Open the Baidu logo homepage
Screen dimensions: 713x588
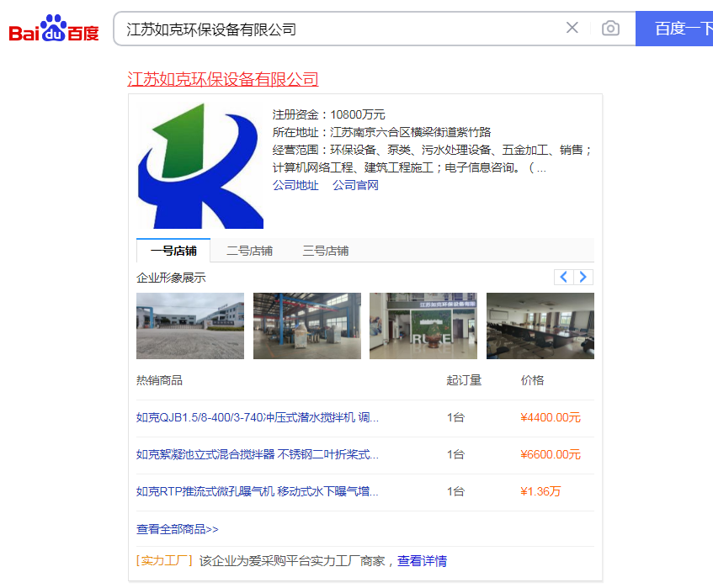(x=54, y=29)
